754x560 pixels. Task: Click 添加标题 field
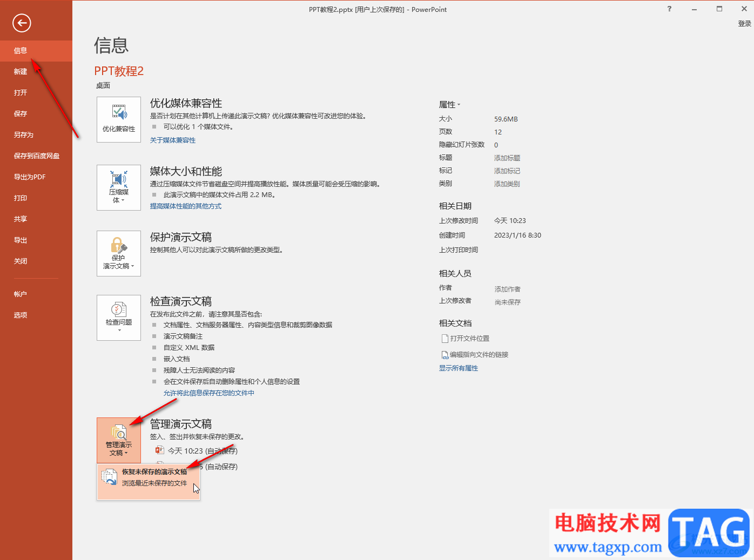pyautogui.click(x=507, y=158)
